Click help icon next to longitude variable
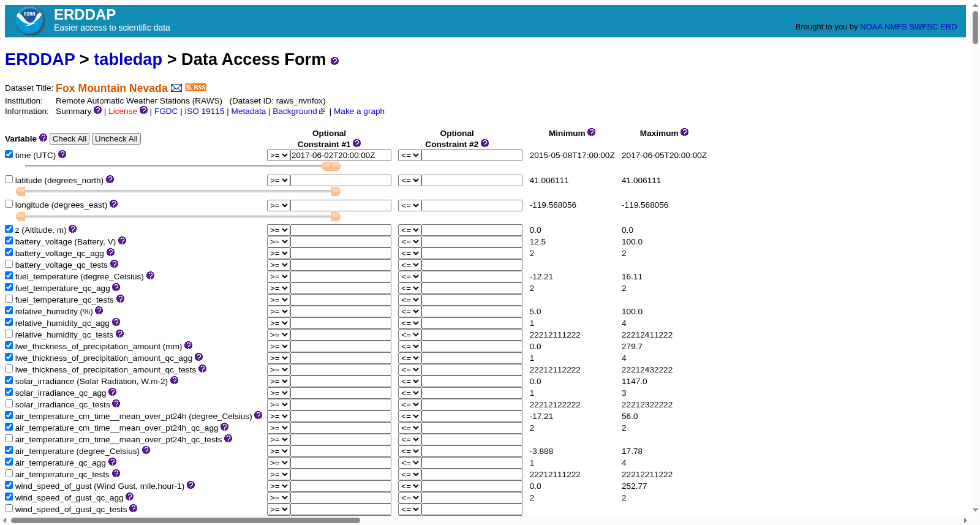The width and height of the screenshot is (980, 525). point(113,204)
